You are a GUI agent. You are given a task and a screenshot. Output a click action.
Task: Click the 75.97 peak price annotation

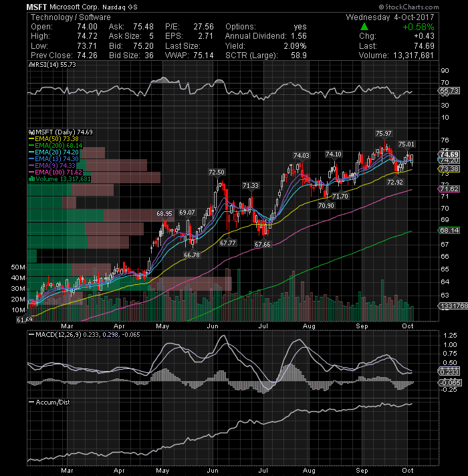click(383, 133)
